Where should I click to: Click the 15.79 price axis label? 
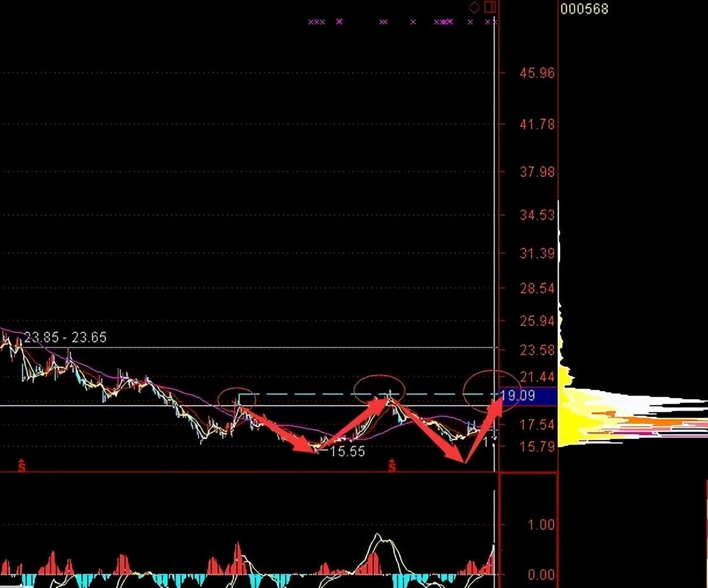(537, 447)
